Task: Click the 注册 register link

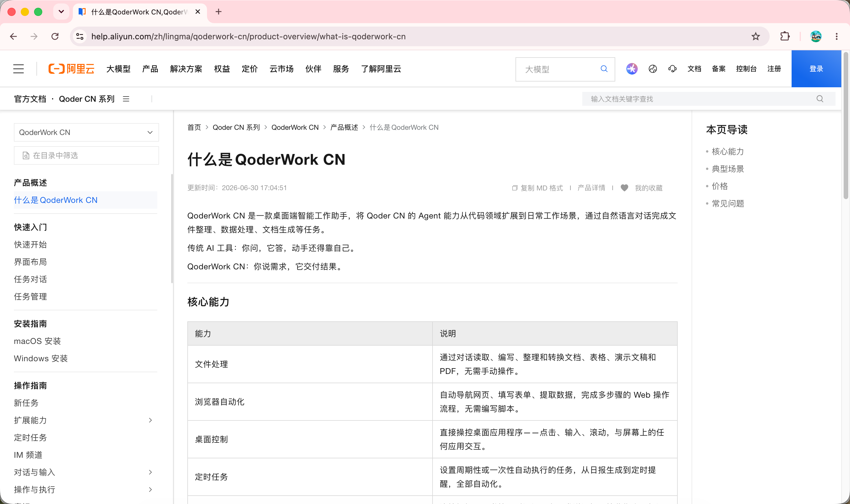Action: 774,69
